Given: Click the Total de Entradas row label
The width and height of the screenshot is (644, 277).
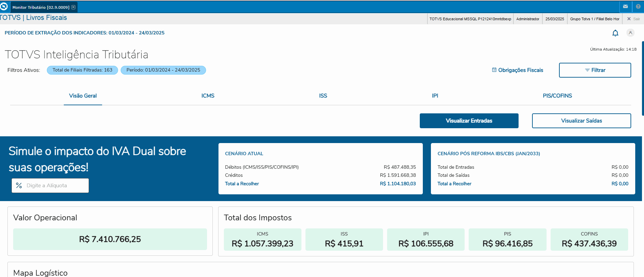Looking at the screenshot, I should pos(456,167).
